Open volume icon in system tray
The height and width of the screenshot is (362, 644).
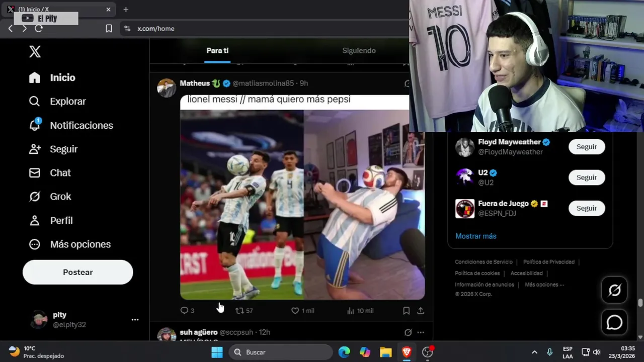coord(597,352)
